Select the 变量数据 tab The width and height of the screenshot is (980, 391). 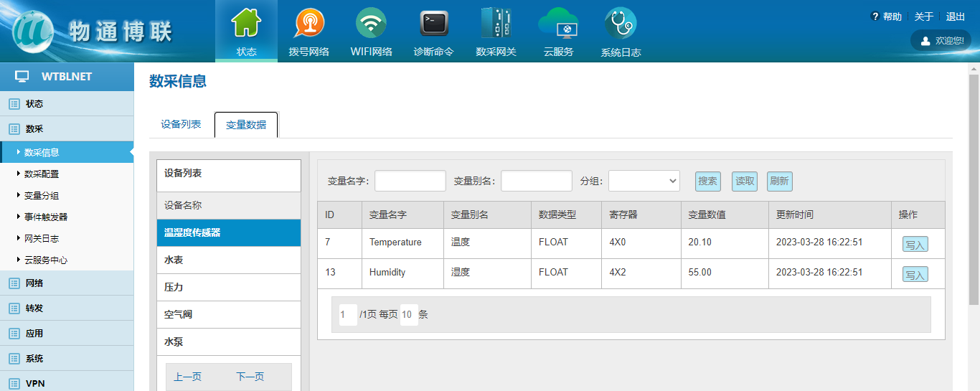(246, 125)
